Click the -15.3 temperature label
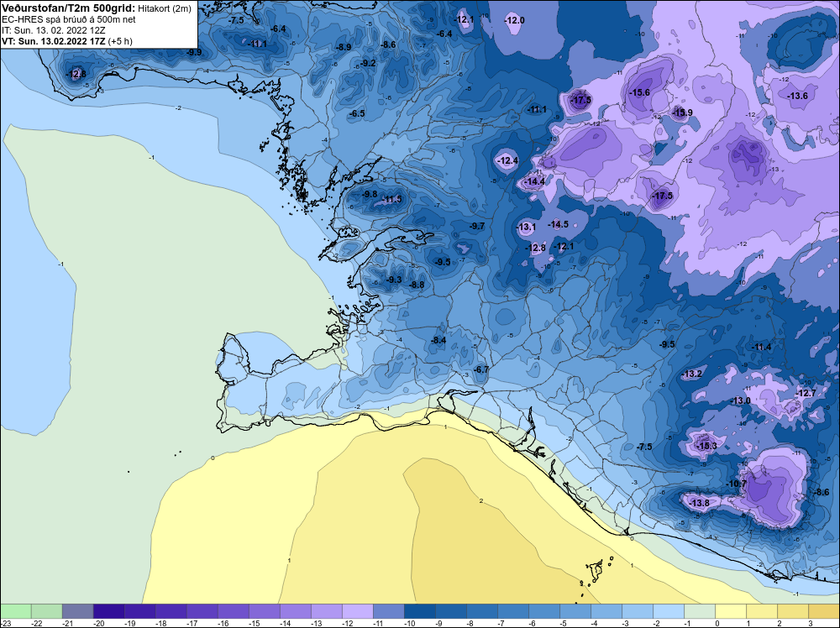The width and height of the screenshot is (840, 628). pos(706,446)
